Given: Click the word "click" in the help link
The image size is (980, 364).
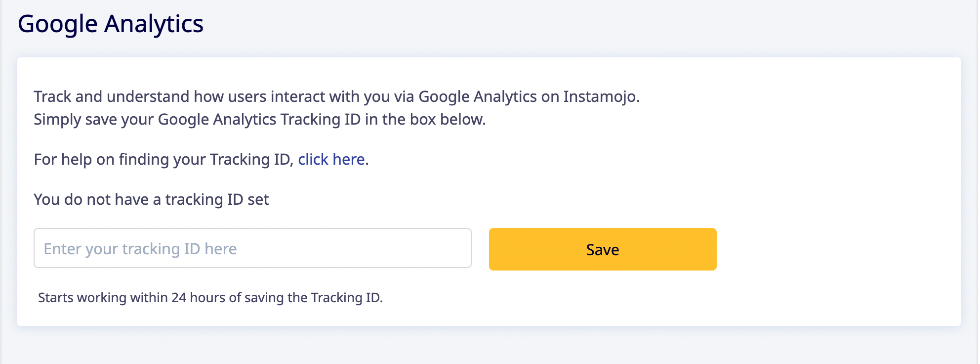Looking at the screenshot, I should (x=313, y=159).
